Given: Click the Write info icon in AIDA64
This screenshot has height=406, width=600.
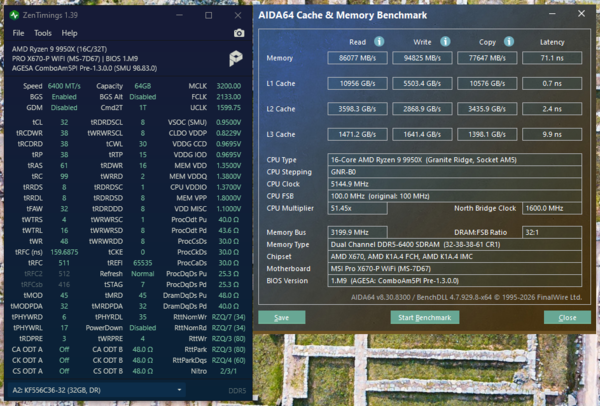Looking at the screenshot, I should [445, 41].
